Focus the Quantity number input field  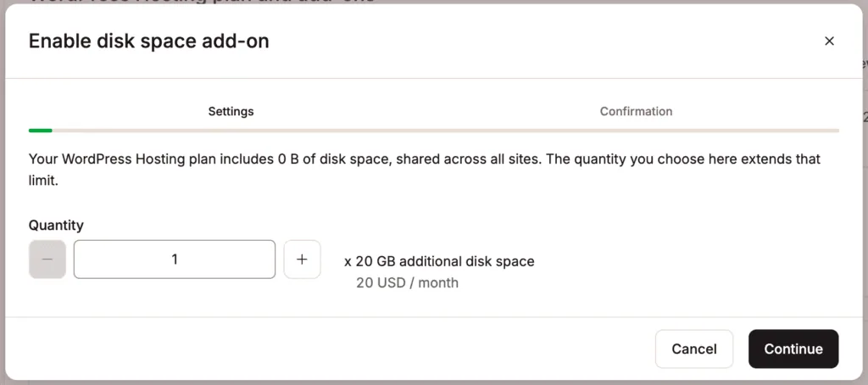tap(175, 259)
